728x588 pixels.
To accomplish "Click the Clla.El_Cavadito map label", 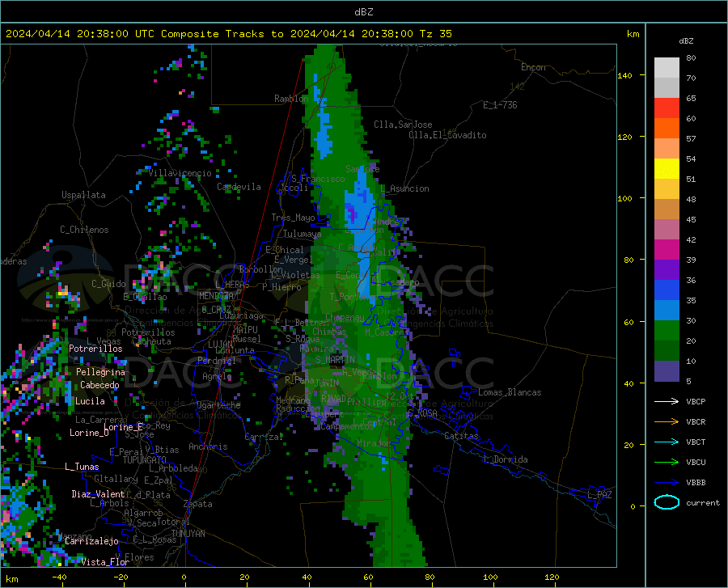I will (x=447, y=135).
